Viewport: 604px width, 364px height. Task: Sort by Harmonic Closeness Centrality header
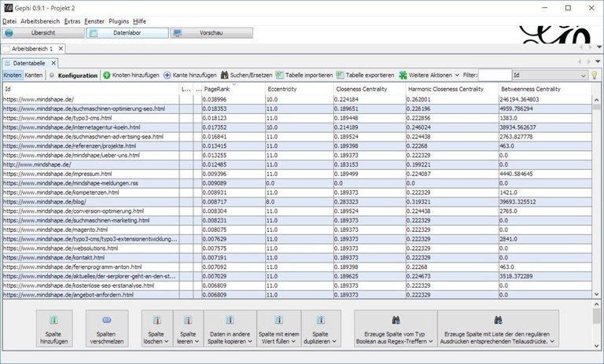pyautogui.click(x=452, y=89)
